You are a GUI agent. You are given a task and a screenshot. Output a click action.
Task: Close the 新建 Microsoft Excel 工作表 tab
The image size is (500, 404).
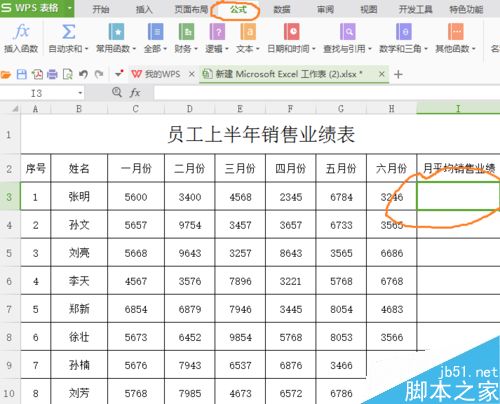382,74
